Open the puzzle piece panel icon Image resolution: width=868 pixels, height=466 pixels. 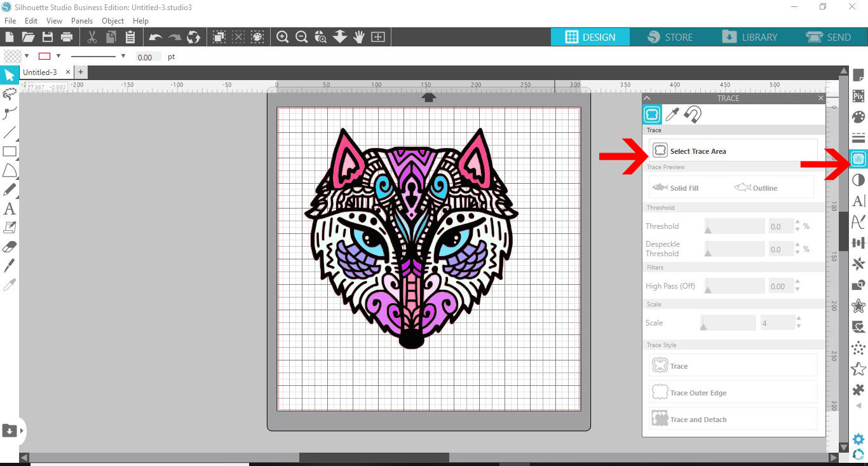(858, 389)
